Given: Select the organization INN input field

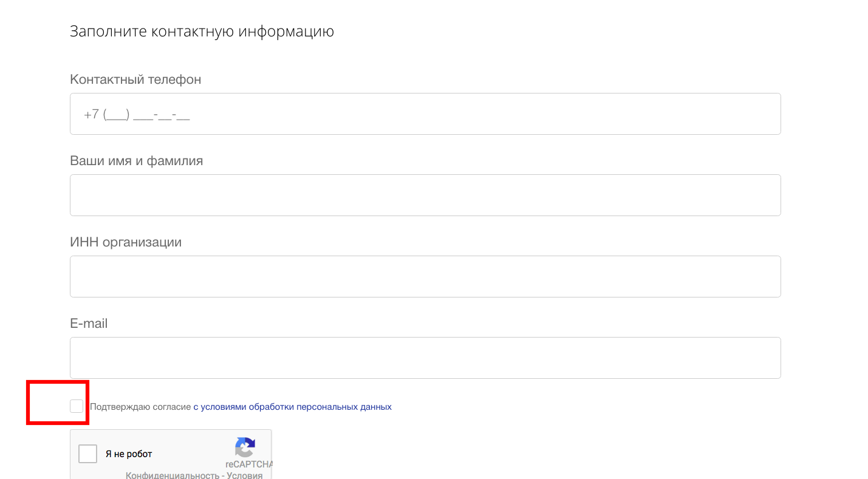Looking at the screenshot, I should pos(425,277).
